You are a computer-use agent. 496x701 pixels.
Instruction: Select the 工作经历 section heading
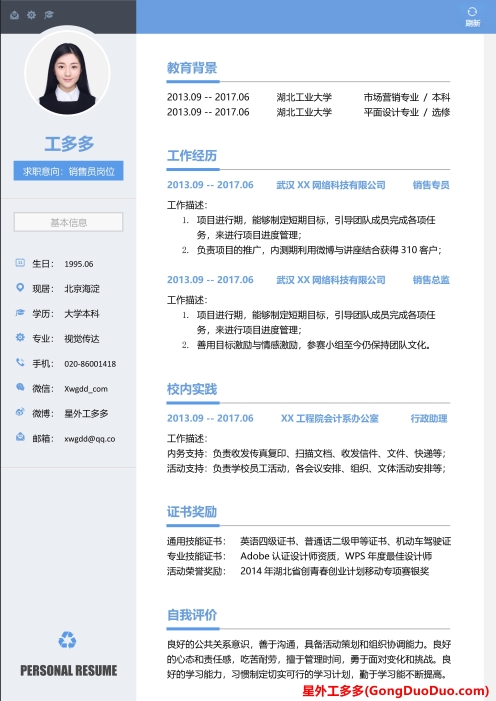tap(192, 156)
